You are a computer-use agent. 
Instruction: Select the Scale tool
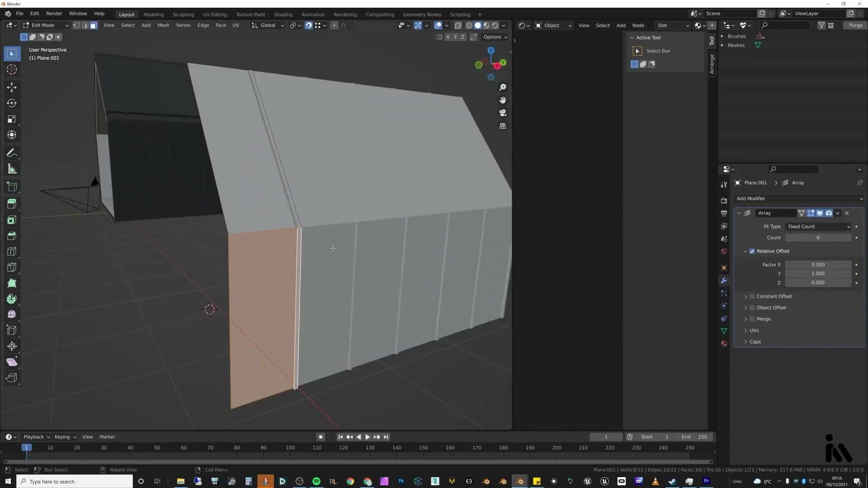[12, 119]
